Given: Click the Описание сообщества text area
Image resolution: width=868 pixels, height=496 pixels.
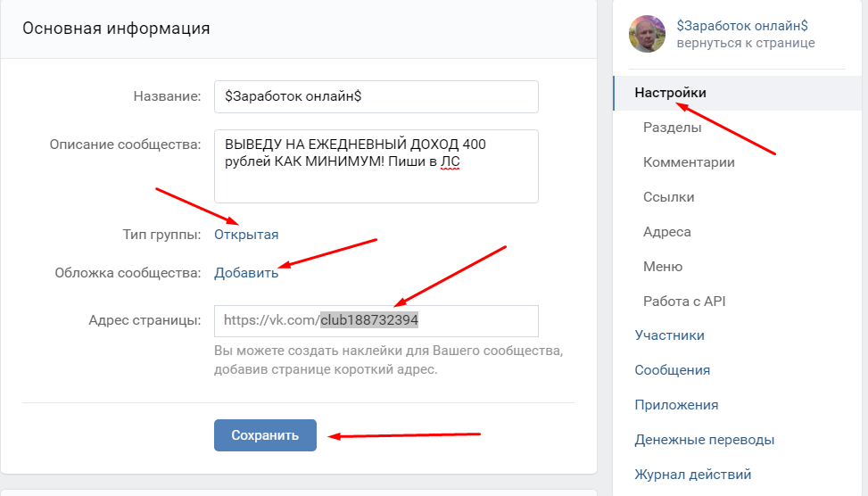Looking at the screenshot, I should (376, 167).
